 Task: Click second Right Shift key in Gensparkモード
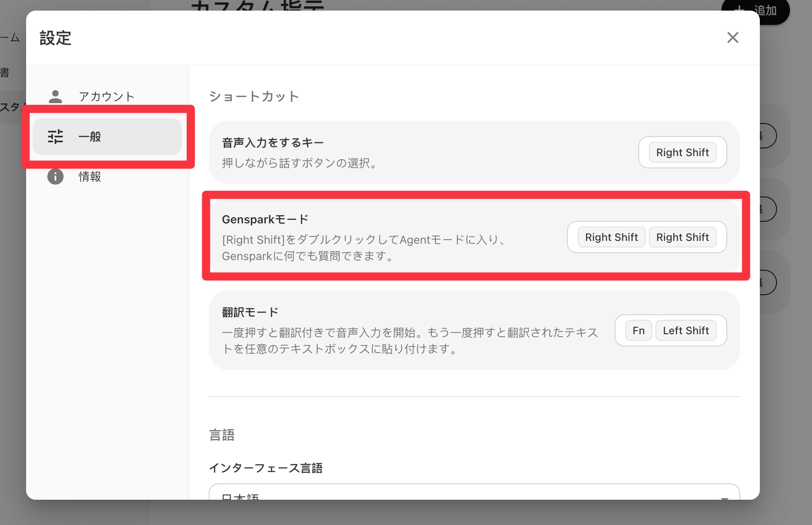[682, 237]
